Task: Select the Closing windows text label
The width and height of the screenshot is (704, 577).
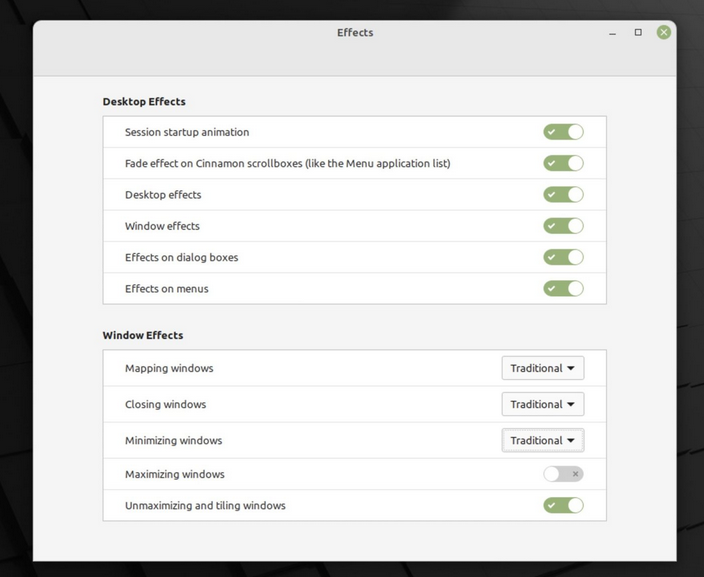Action: 165,404
